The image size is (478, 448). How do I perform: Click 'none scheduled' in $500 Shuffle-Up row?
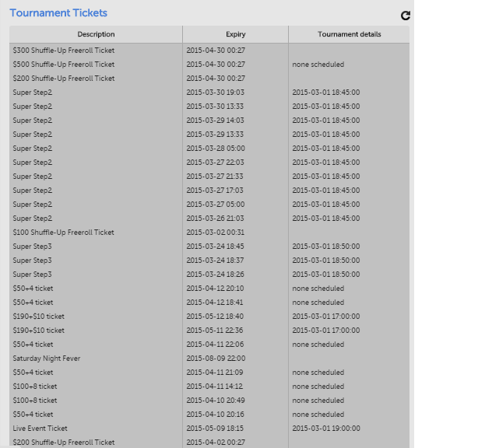coord(318,65)
